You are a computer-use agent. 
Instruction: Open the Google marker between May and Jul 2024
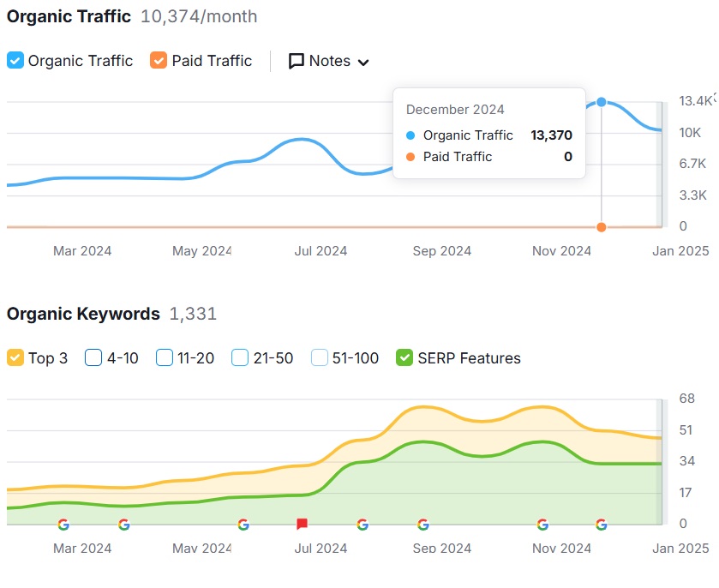243,524
